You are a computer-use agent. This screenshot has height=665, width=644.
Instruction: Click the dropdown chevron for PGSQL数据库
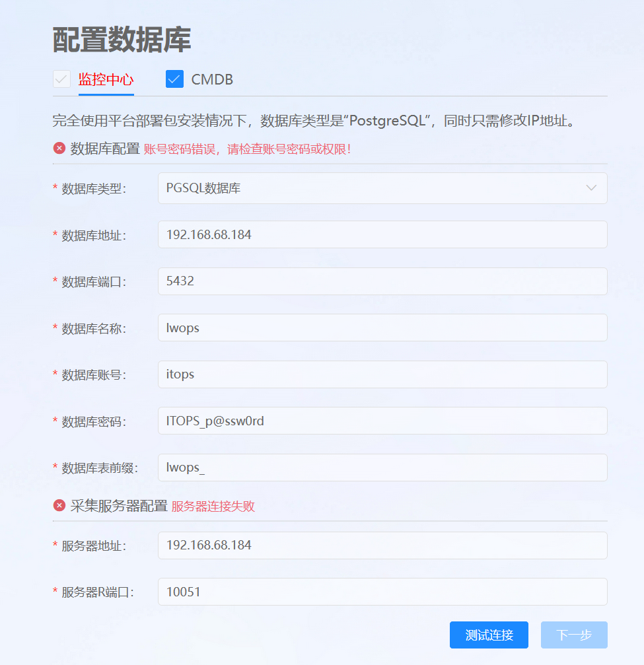pyautogui.click(x=591, y=188)
